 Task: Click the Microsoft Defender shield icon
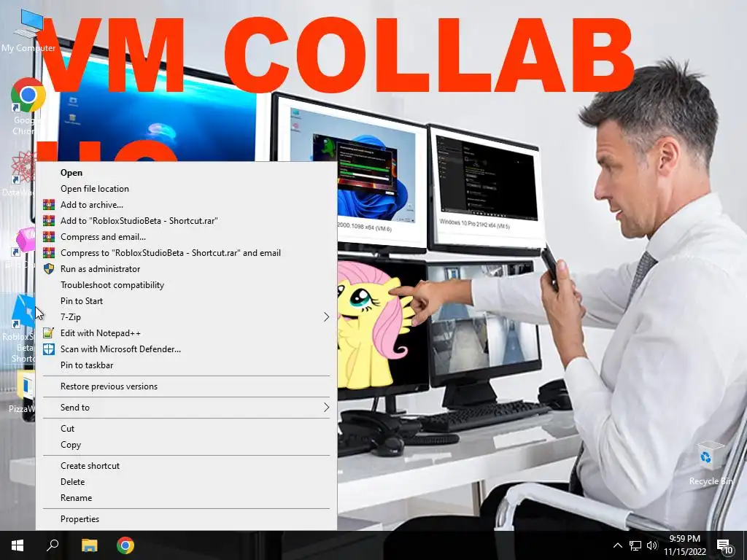49,349
